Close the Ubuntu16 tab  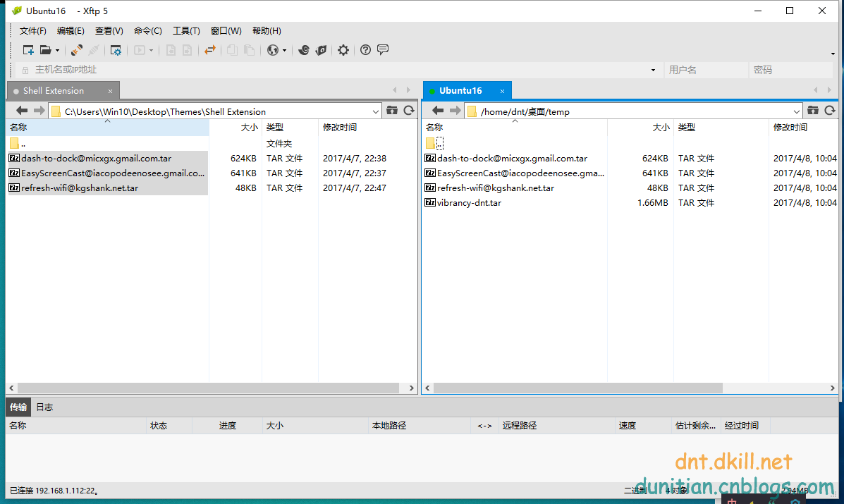coord(502,92)
